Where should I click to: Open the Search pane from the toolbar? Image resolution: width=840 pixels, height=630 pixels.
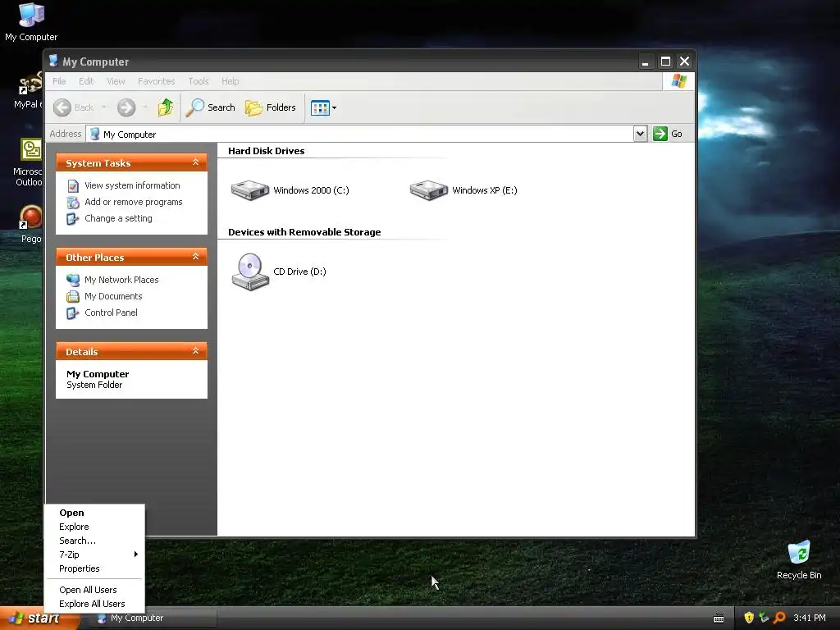(211, 107)
